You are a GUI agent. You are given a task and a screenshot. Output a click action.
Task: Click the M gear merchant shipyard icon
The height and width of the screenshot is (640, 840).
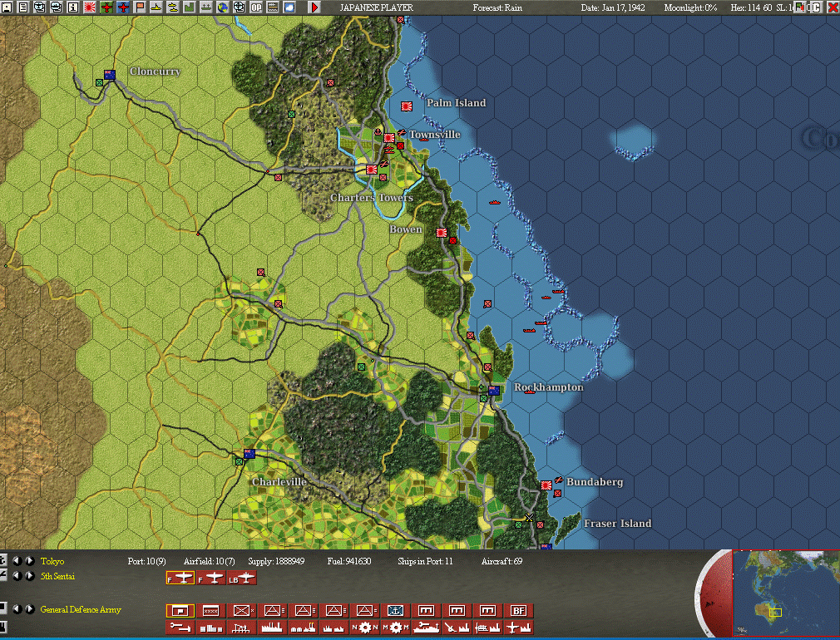point(395,628)
